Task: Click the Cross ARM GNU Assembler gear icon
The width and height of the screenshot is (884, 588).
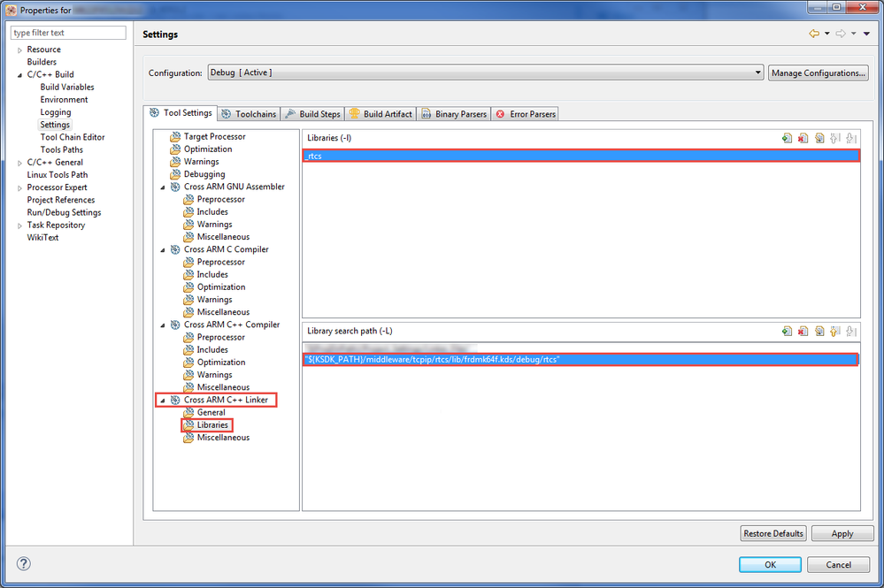Action: pos(175,187)
